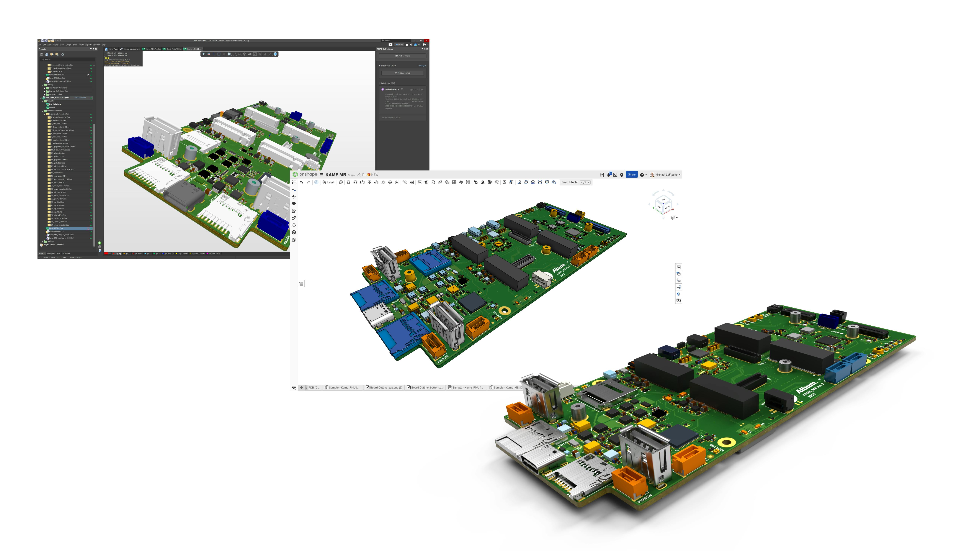Click the Altium save icon in the title bar
The height and width of the screenshot is (551, 980).
click(43, 41)
